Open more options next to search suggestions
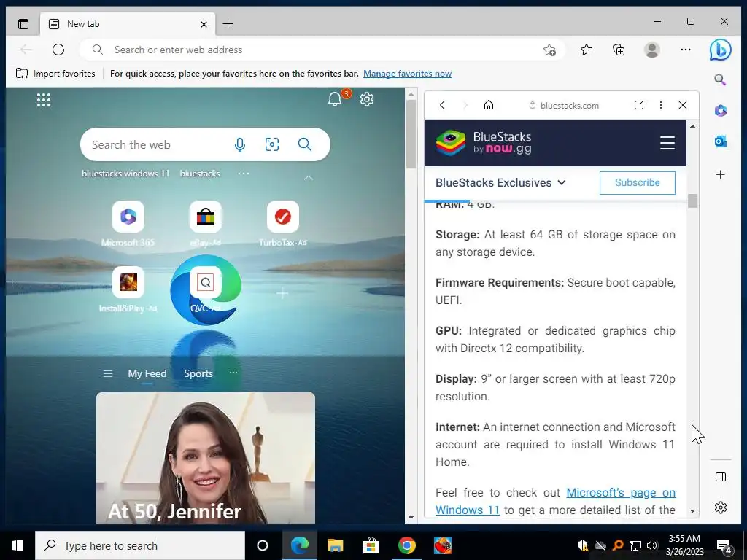 point(244,174)
